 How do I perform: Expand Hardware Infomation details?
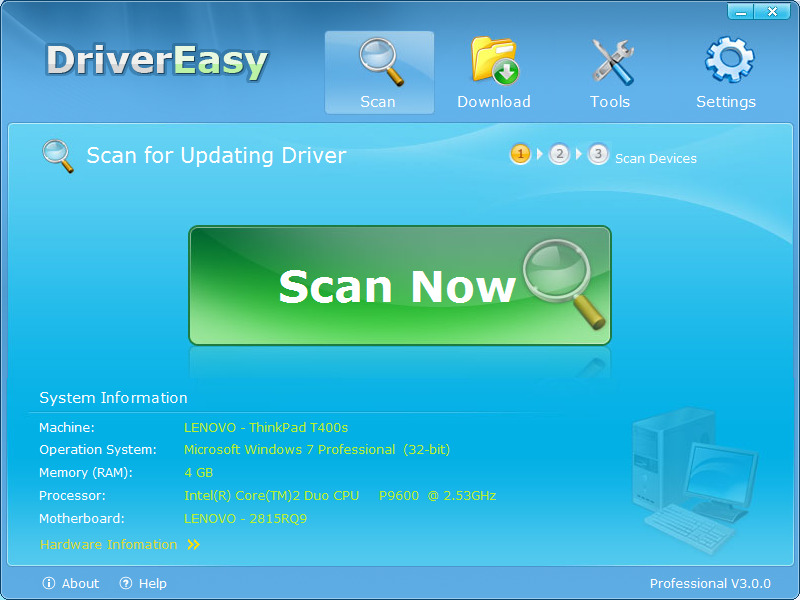(109, 544)
